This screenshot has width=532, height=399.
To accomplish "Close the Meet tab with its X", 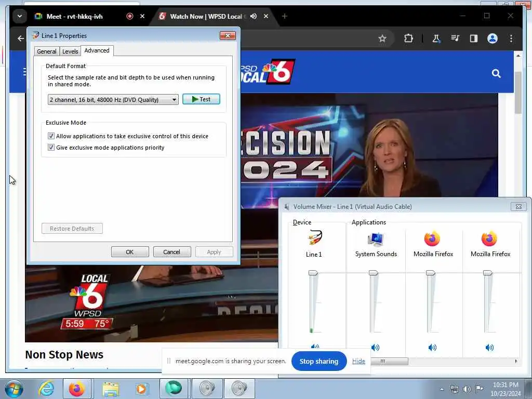I will tap(142, 16).
